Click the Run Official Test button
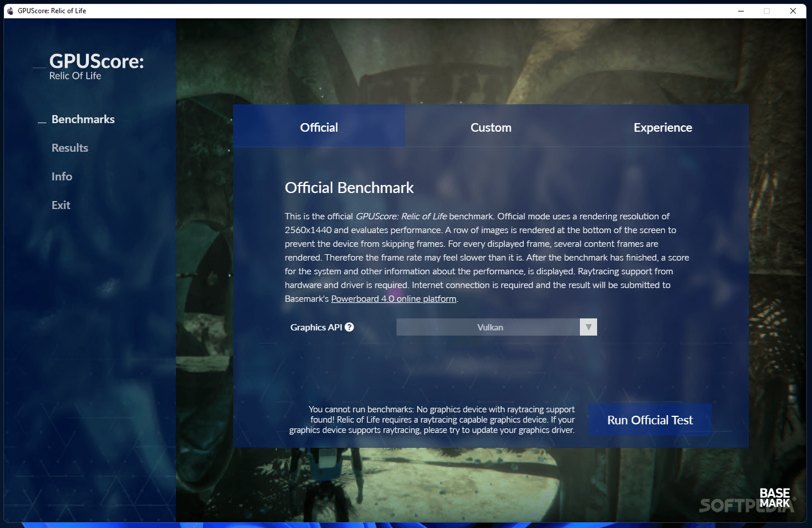 pos(650,420)
